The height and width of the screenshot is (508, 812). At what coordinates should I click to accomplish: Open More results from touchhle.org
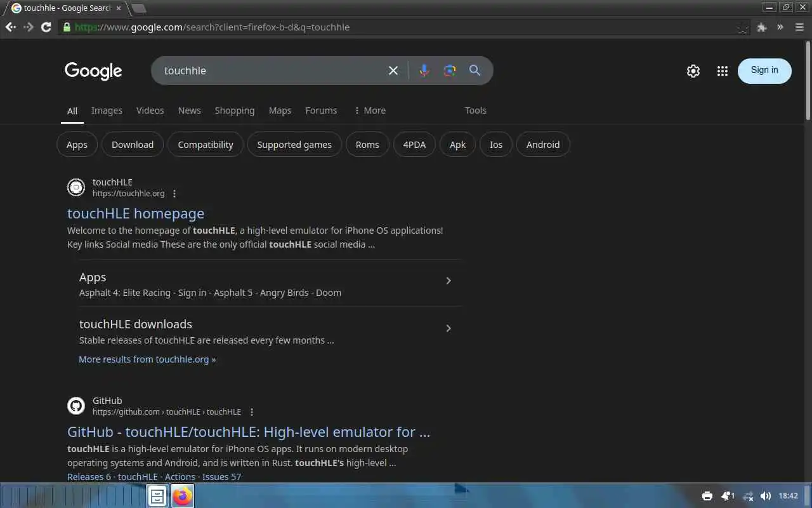pyautogui.click(x=147, y=359)
